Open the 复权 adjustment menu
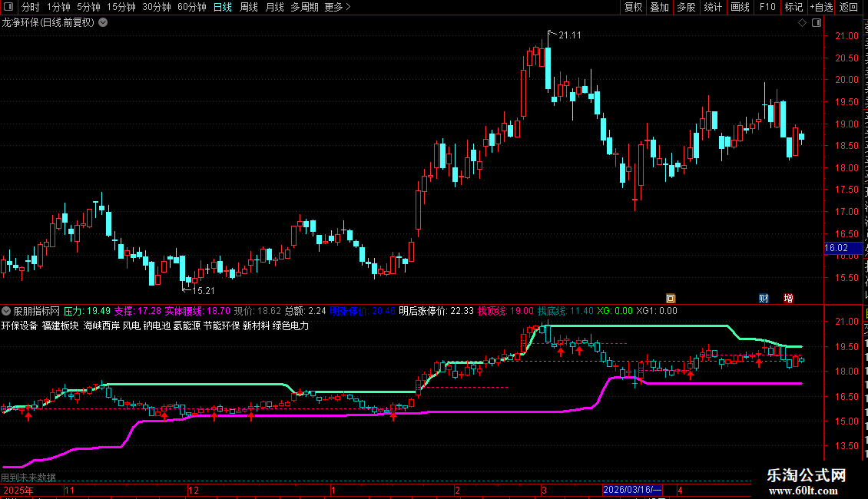 click(x=633, y=7)
